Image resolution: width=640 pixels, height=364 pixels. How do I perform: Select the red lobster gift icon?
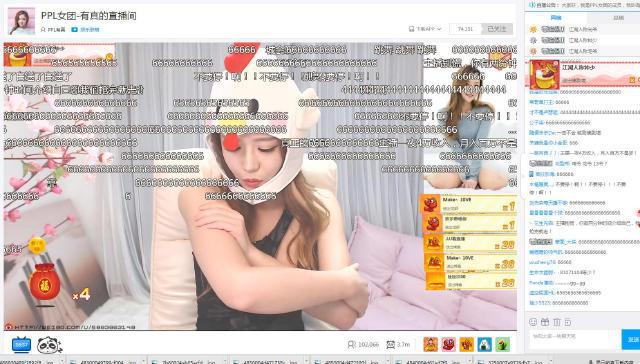(448, 344)
